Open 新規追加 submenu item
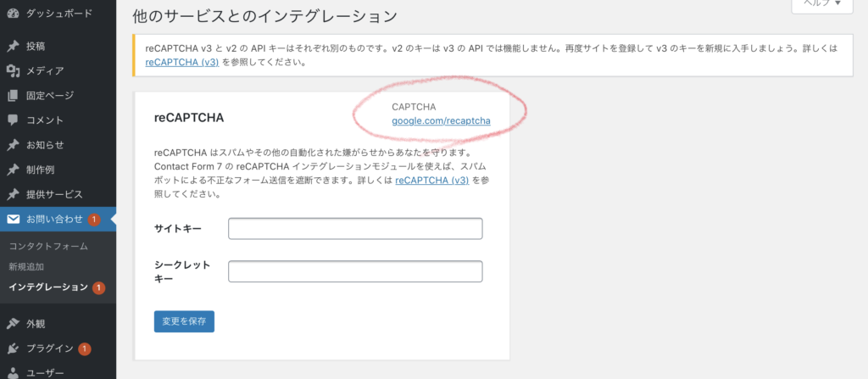Image resolution: width=868 pixels, height=379 pixels. click(x=26, y=267)
